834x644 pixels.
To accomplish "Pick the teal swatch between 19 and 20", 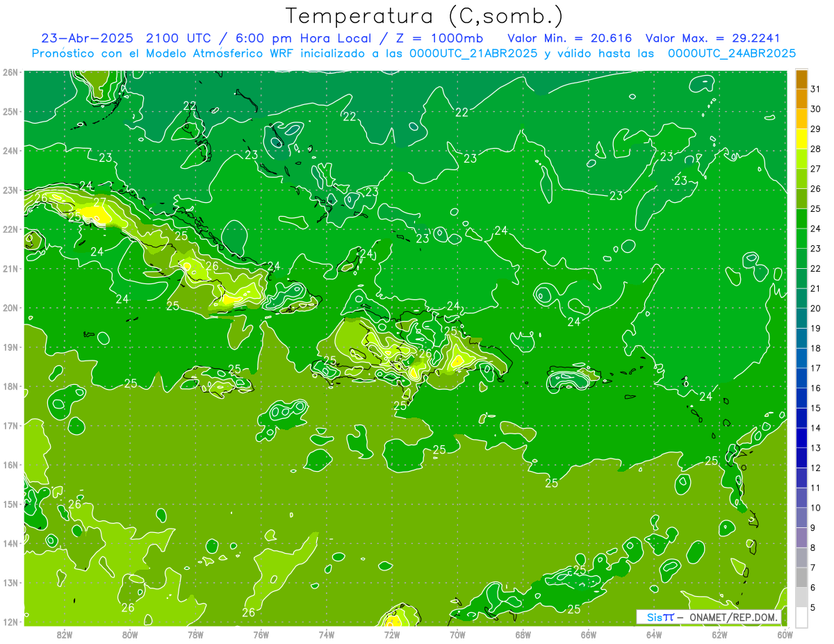I will (801, 318).
